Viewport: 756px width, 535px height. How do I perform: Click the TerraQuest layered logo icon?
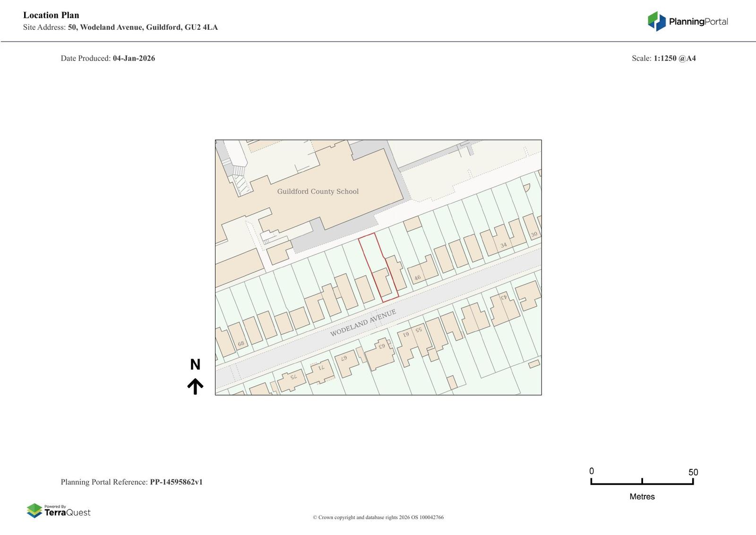coord(34,510)
